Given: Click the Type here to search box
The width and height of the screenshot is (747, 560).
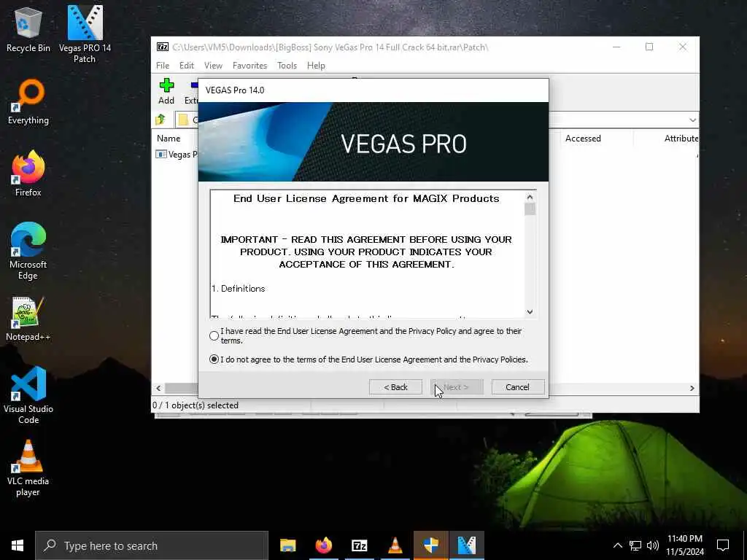Looking at the screenshot, I should click(152, 545).
